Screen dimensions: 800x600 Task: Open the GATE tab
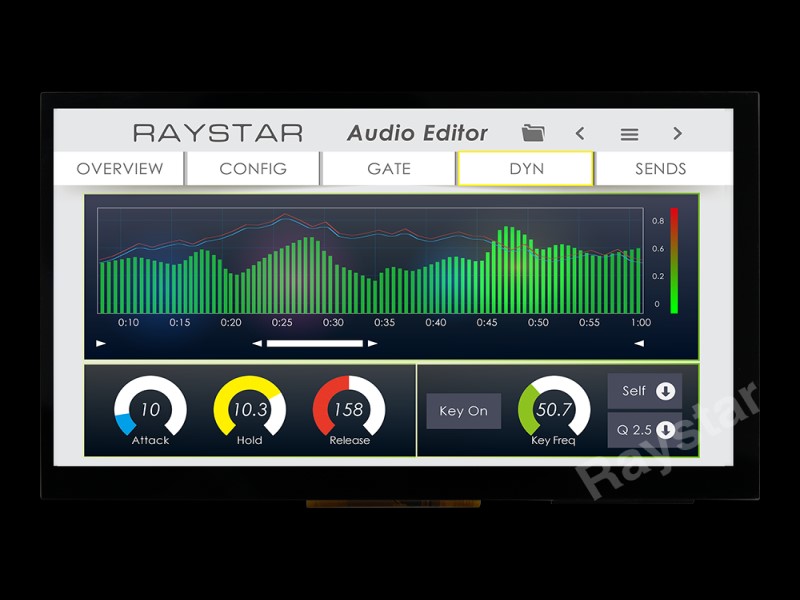(389, 168)
